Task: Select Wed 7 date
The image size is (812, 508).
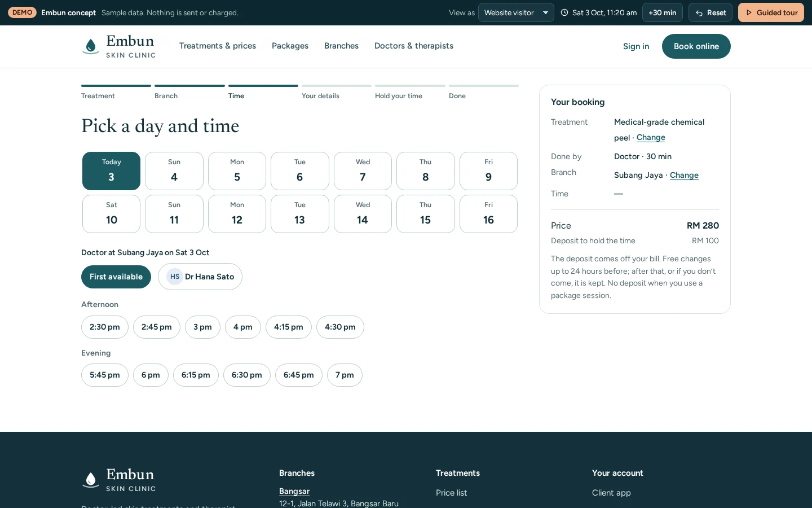Action: 363,171
